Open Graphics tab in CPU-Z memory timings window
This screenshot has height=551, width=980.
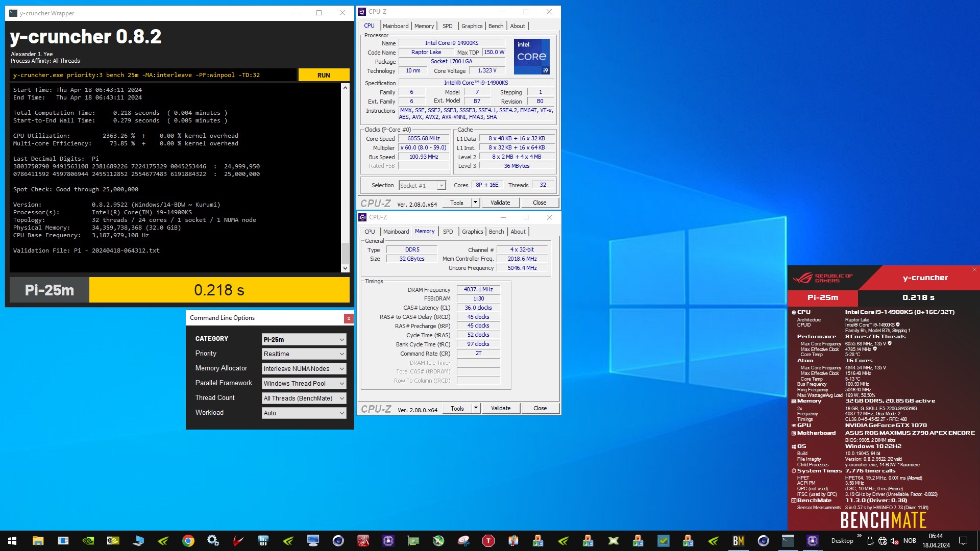[x=473, y=232]
